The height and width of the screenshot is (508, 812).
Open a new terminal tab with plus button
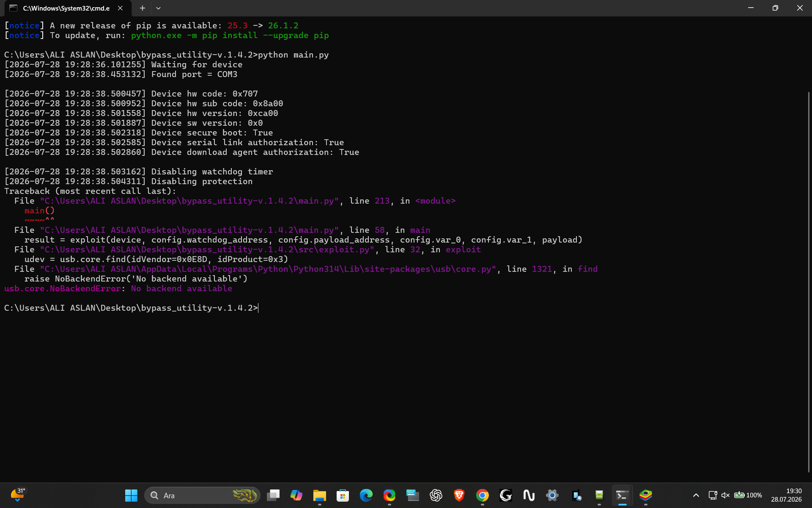pyautogui.click(x=143, y=8)
